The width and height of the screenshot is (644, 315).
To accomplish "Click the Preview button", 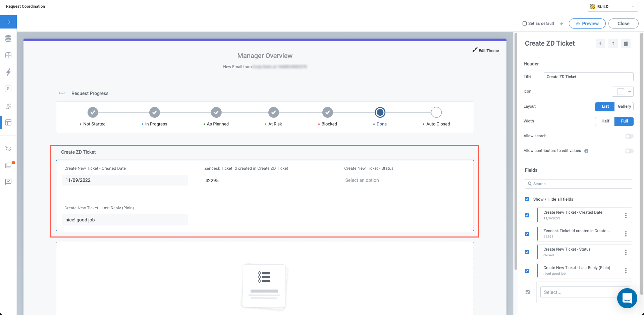I will click(587, 23).
